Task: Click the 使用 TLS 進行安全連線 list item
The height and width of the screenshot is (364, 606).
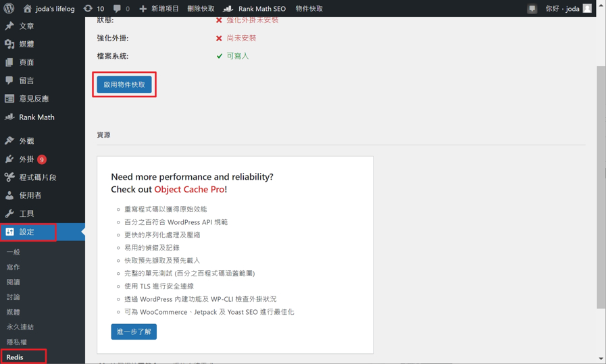Action: coord(159,286)
